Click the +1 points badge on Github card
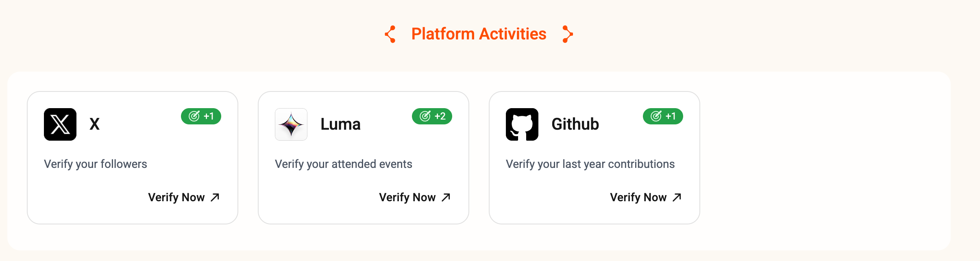980x261 pixels. pos(663,116)
